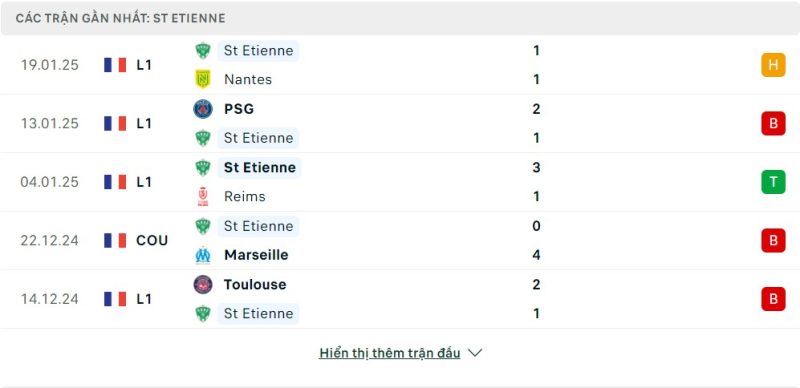This screenshot has width=800, height=388.
Task: Click the Nantes yellow club crest
Action: point(203,79)
